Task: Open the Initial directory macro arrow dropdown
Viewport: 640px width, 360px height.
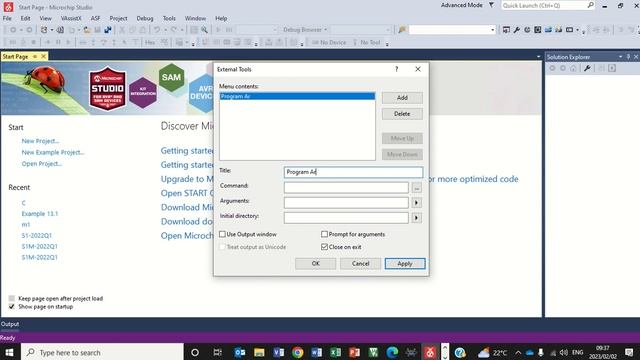Action: (x=416, y=218)
